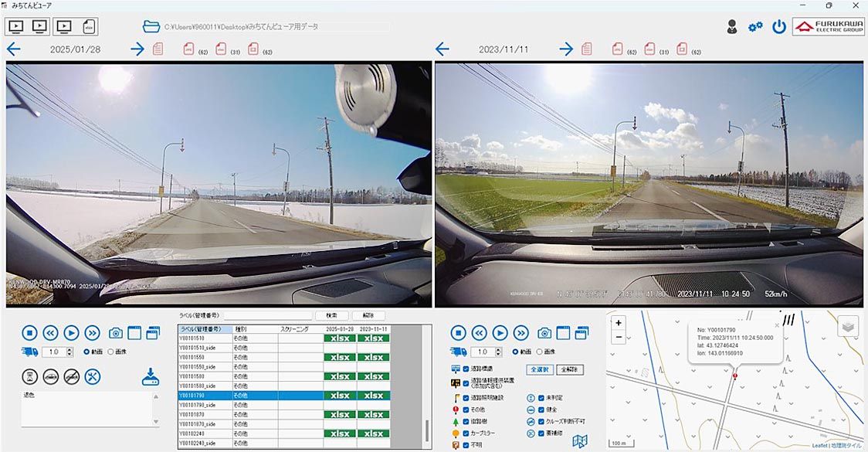This screenshot has height=452, width=868.
Task: Increase the left playback speed with the spinner
Action: point(70,349)
